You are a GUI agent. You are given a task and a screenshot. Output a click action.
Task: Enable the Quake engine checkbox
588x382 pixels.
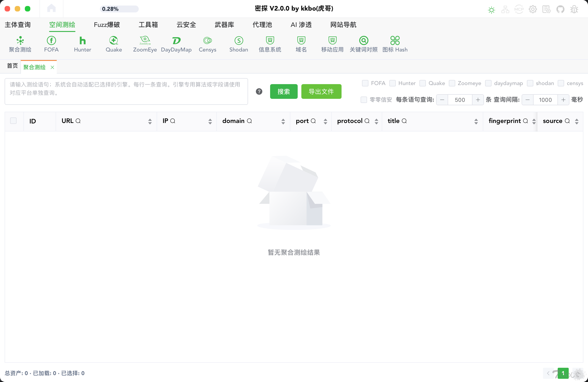(x=422, y=83)
